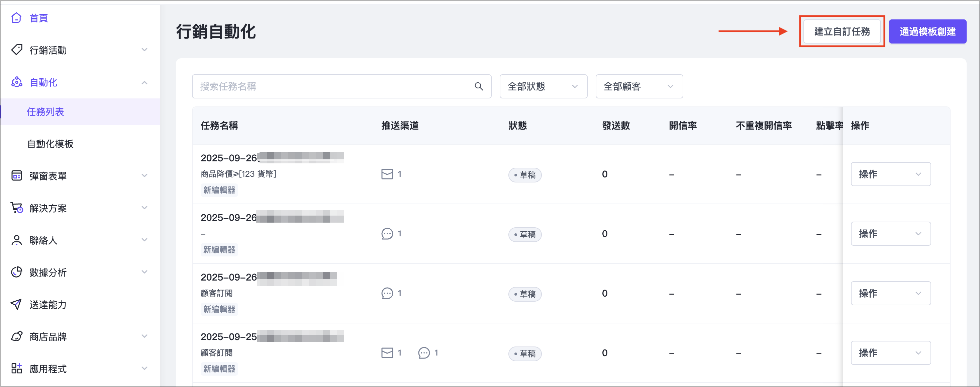Open the 全部顧客 customer filter dropdown
The height and width of the screenshot is (387, 980).
[639, 86]
